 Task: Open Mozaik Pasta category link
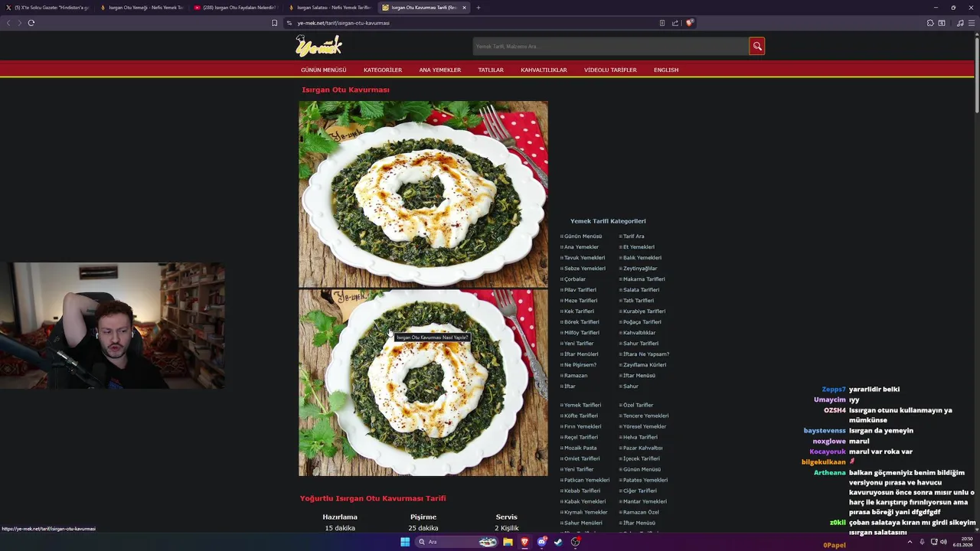(580, 448)
